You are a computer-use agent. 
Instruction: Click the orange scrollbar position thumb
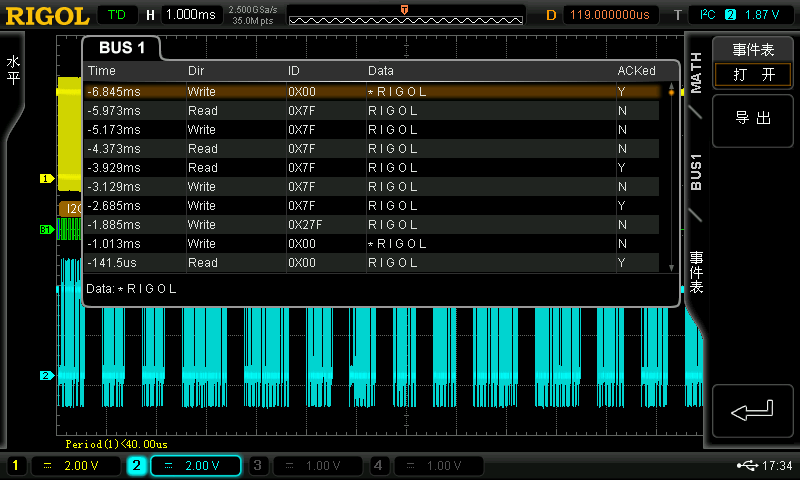point(671,92)
